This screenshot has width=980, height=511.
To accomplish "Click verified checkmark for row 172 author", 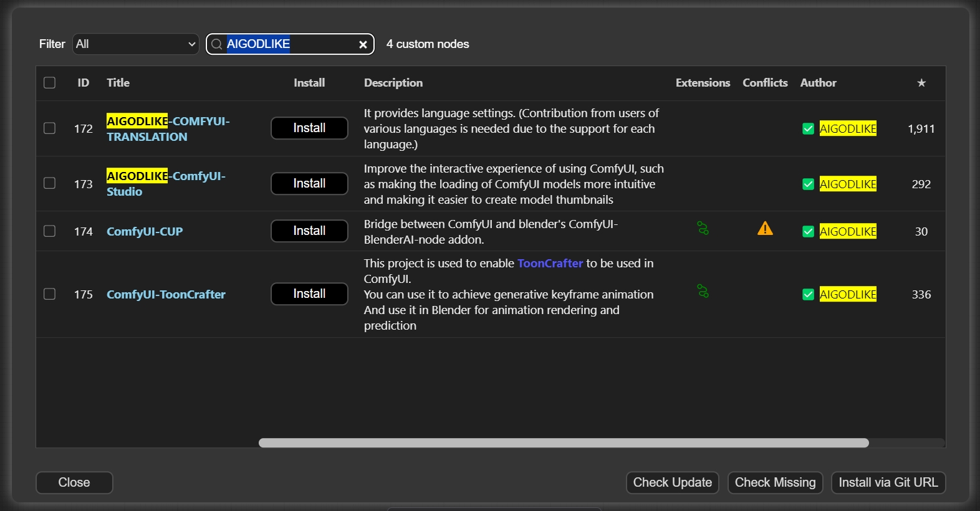I will coord(808,129).
